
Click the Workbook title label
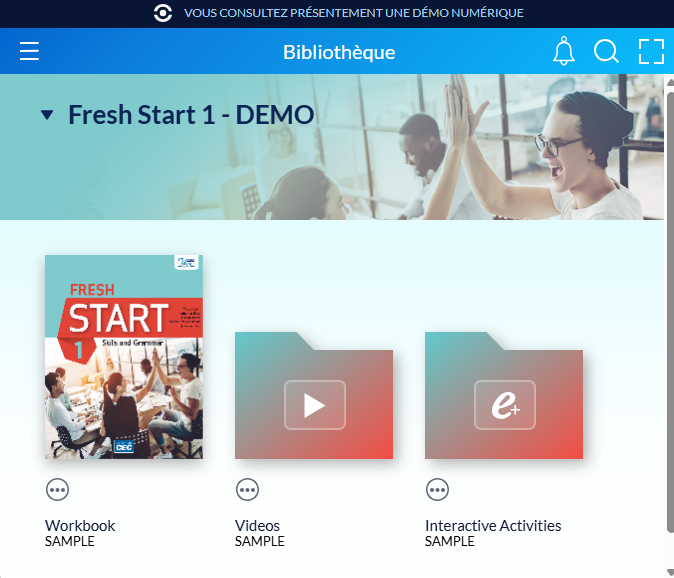80,526
